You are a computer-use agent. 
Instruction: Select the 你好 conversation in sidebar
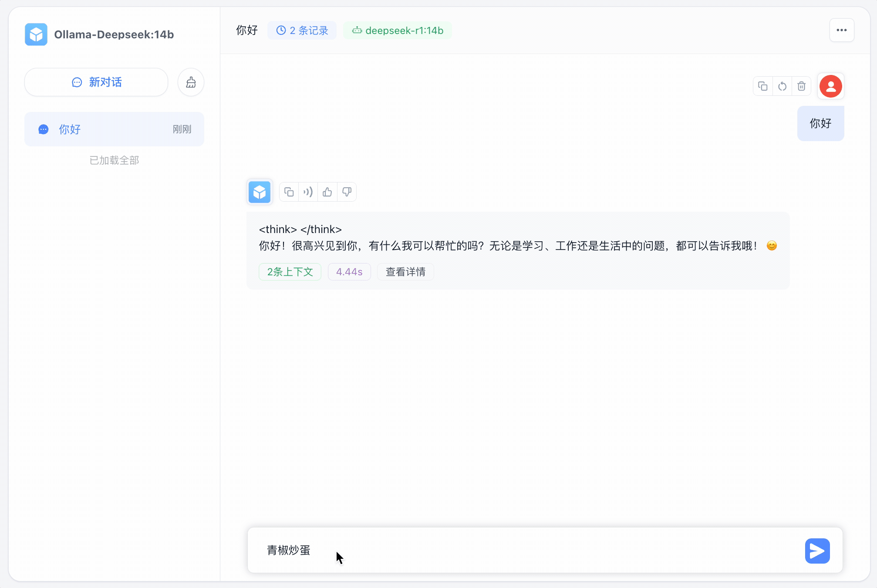114,129
